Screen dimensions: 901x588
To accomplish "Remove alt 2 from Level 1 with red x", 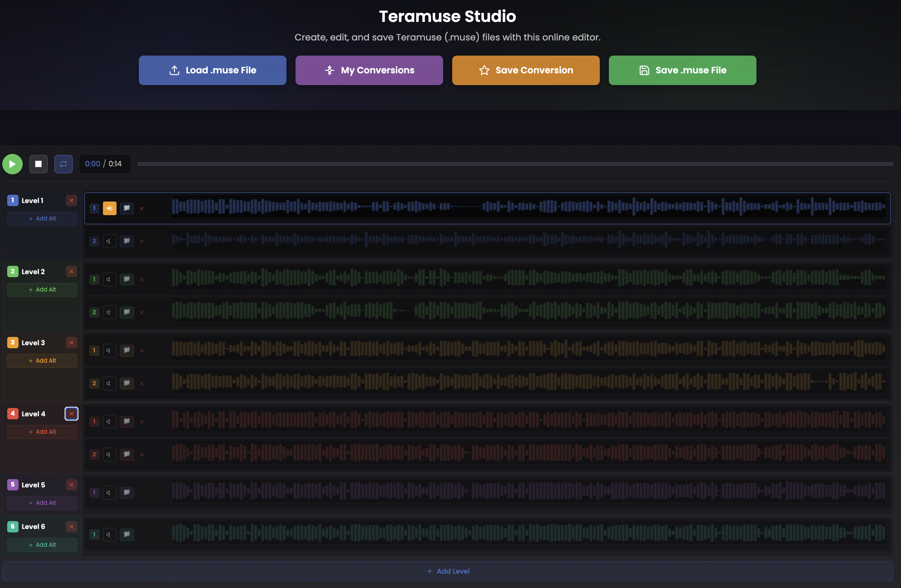I will pos(142,241).
